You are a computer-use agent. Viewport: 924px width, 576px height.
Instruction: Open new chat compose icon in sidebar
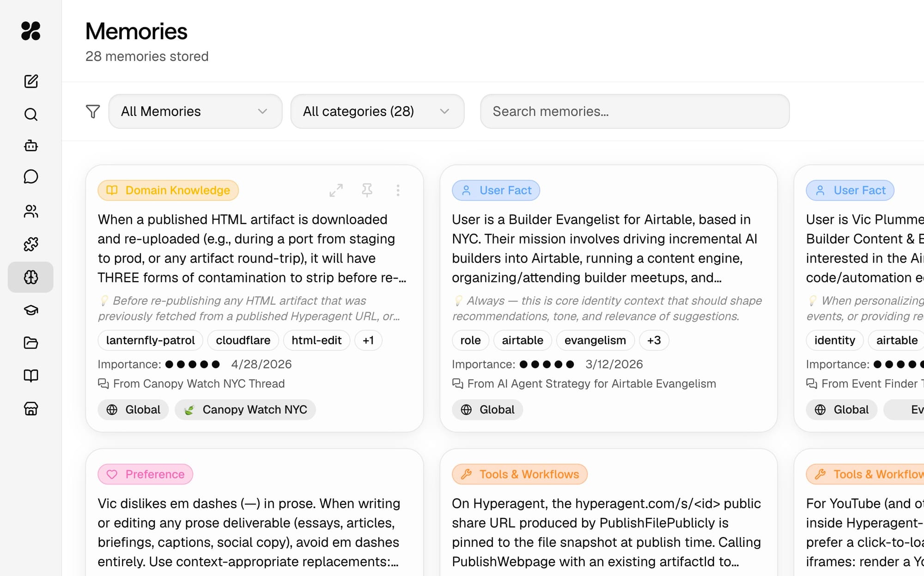[x=31, y=81]
